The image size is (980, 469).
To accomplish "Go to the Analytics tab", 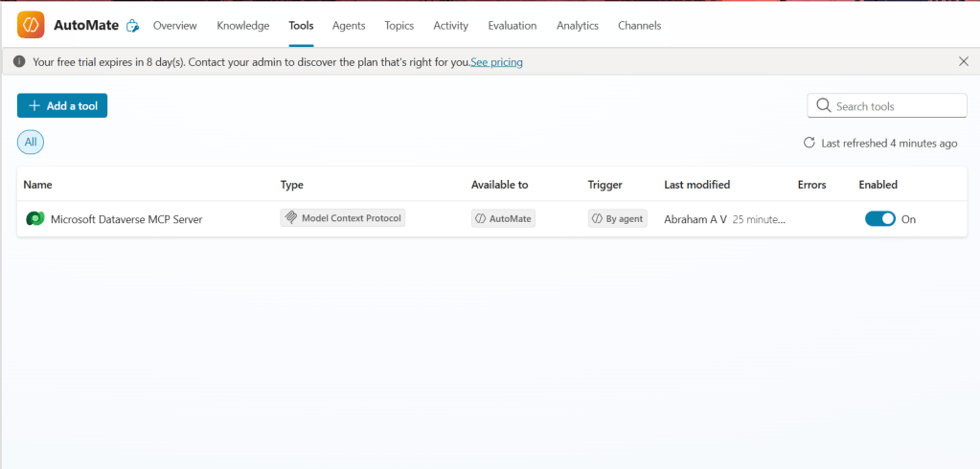I will 578,26.
